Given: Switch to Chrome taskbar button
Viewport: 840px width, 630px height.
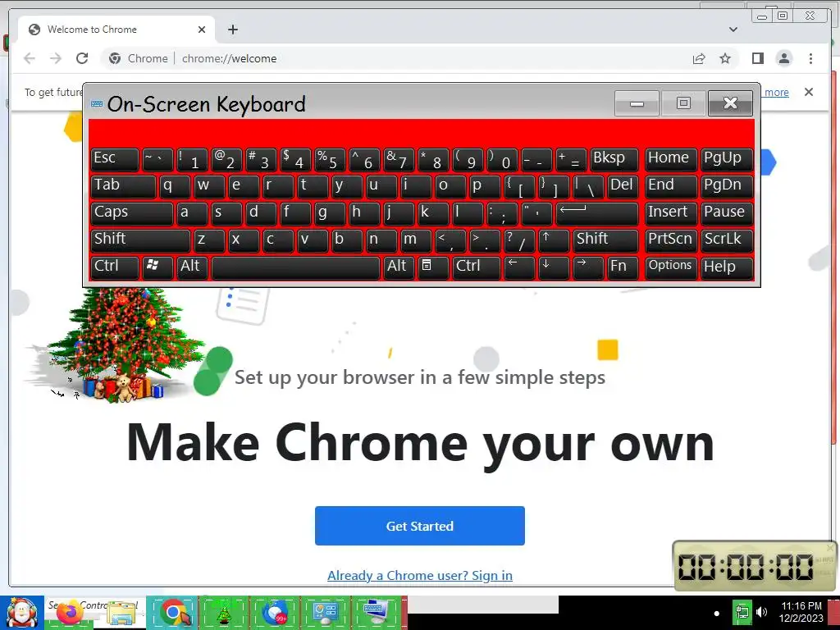Looking at the screenshot, I should 172,613.
